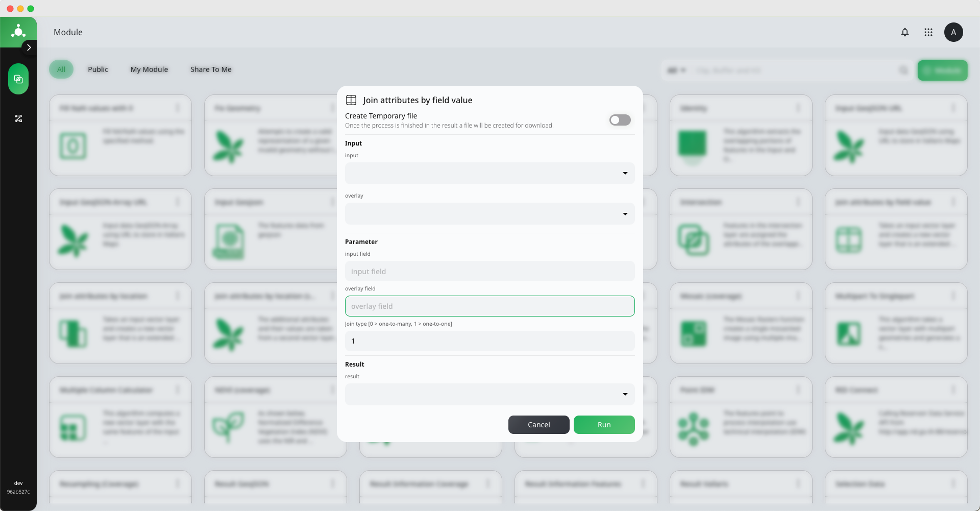This screenshot has width=980, height=511.
Task: Open the search filter dropdown beside the search box
Action: coord(677,70)
